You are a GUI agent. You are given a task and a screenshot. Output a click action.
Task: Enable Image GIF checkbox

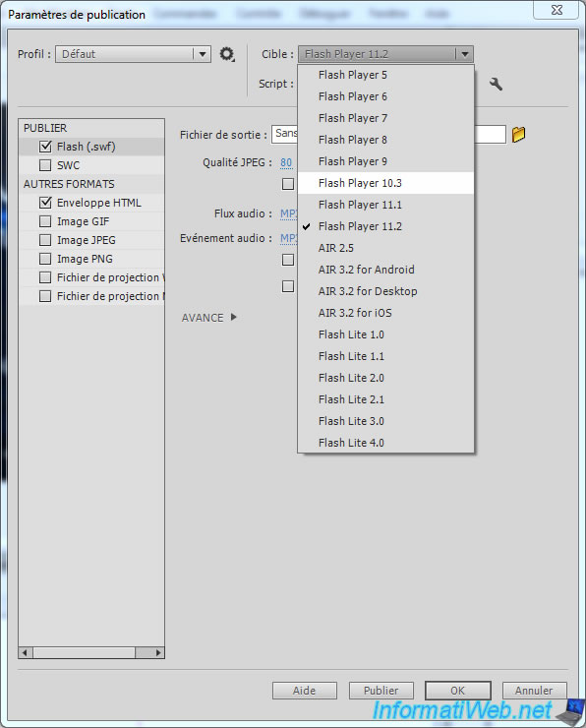click(45, 221)
